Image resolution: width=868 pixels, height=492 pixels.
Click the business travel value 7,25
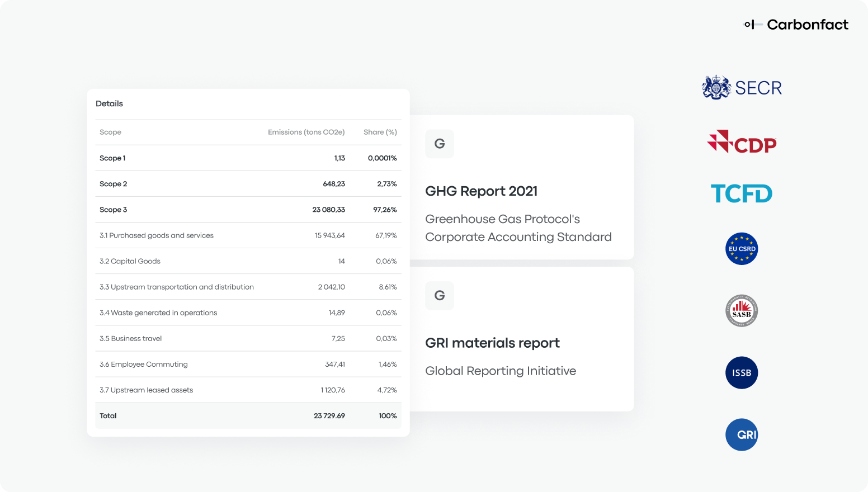[338, 338]
